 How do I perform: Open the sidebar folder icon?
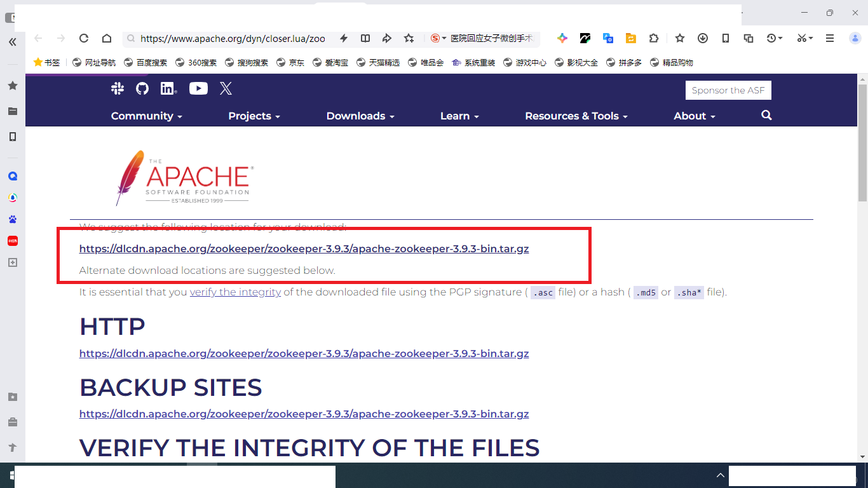coord(13,111)
